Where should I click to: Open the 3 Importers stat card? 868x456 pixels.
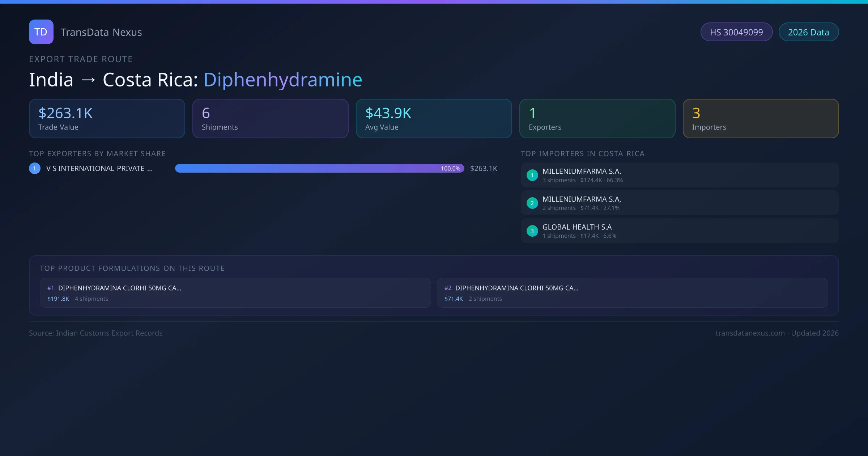(761, 119)
